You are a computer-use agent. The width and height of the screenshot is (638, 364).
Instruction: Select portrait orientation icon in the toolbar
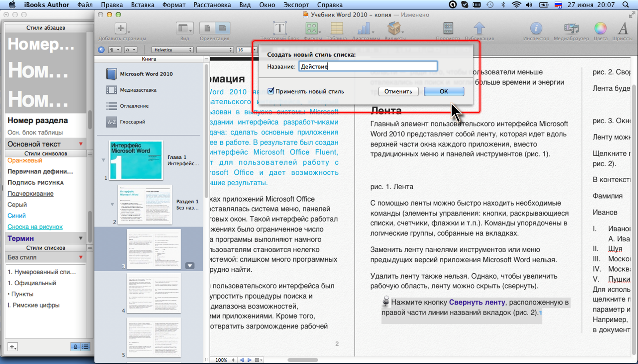tap(207, 28)
